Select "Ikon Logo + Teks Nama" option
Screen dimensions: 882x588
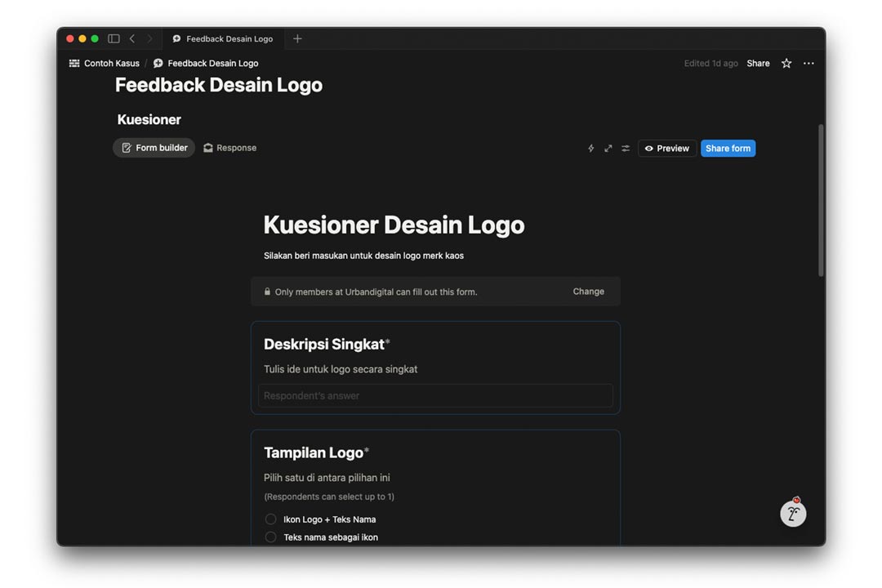coord(271,519)
